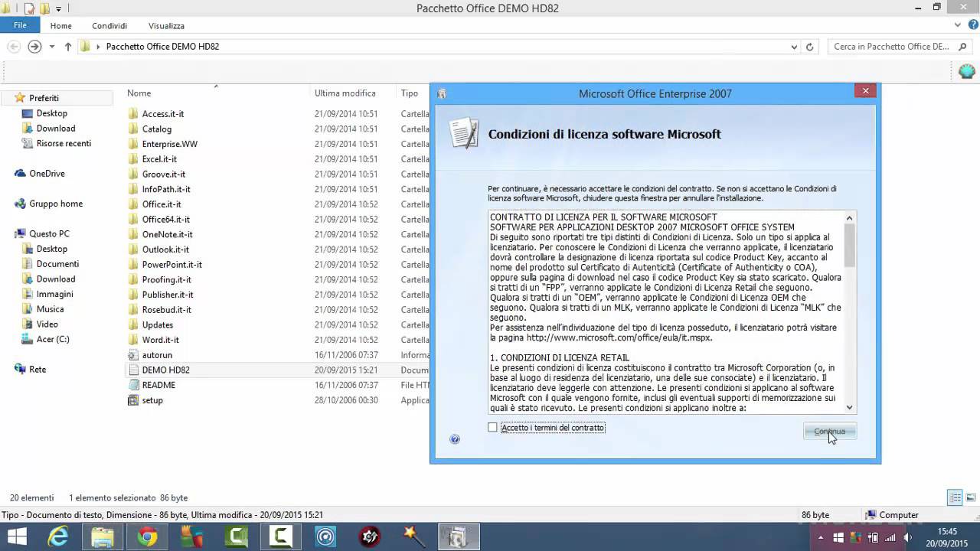This screenshot has width=980, height=551.
Task: Open the help icon in the Office setup dialog
Action: click(x=455, y=439)
